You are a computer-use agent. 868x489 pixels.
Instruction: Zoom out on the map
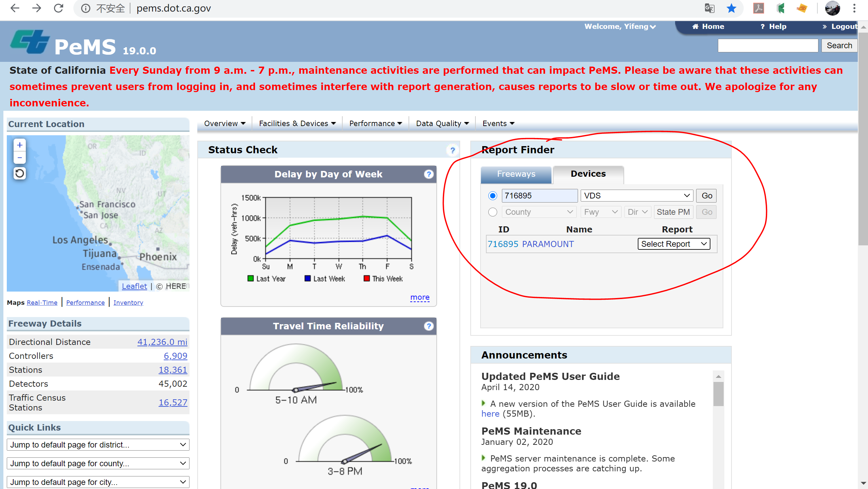pos(20,158)
